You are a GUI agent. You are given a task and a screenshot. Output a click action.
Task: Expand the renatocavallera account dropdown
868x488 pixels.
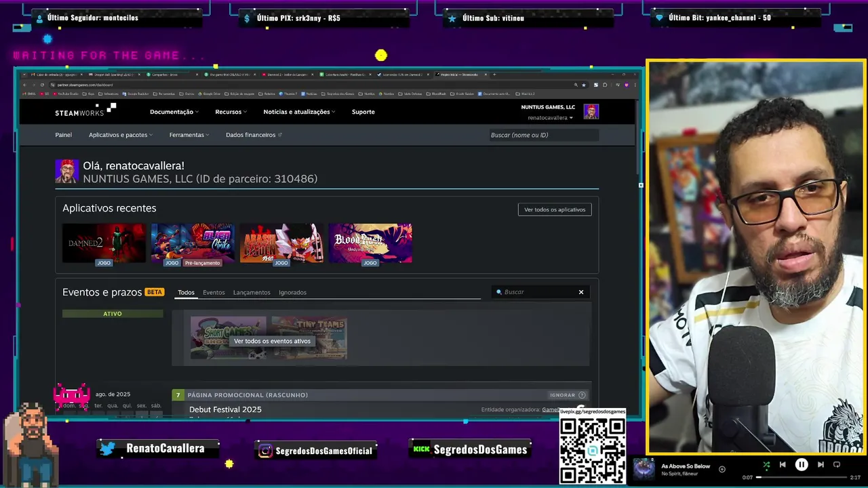click(550, 118)
